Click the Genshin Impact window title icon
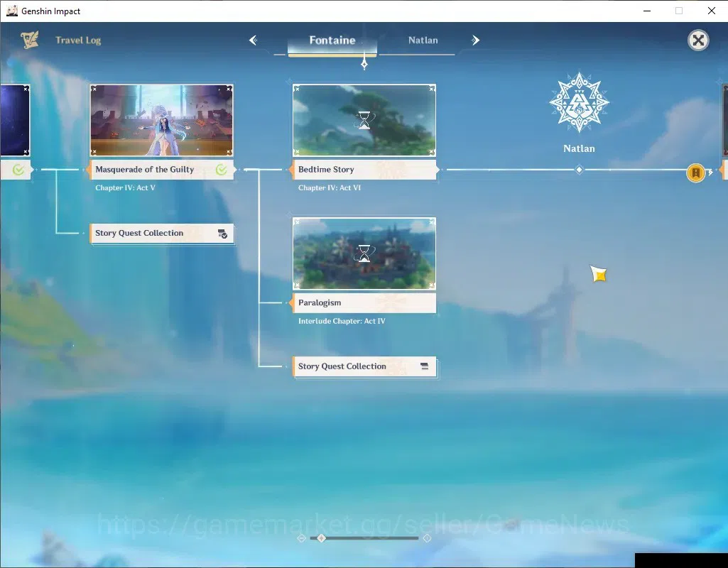The height and width of the screenshot is (568, 728). point(11,11)
